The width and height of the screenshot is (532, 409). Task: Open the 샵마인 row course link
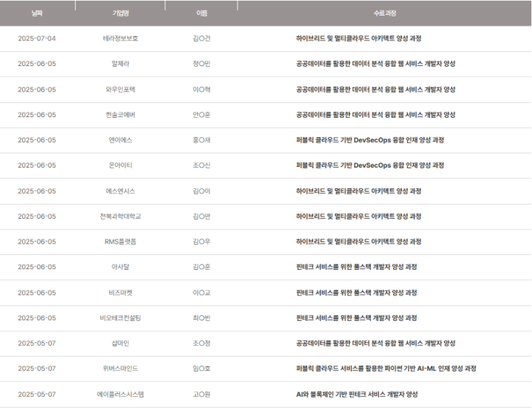(375, 344)
